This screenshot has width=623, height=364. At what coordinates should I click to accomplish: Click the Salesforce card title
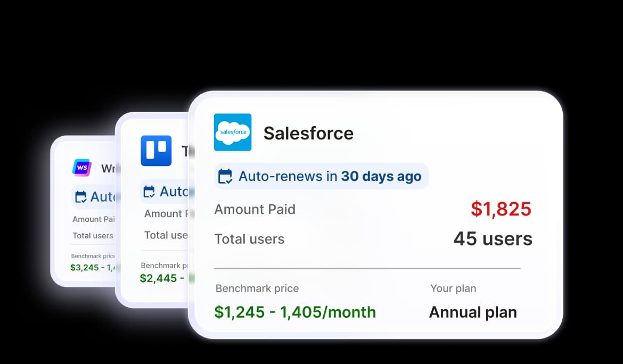pyautogui.click(x=308, y=133)
